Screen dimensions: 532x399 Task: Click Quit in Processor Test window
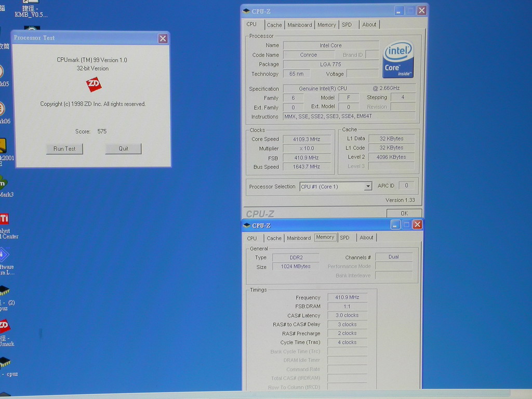point(123,149)
